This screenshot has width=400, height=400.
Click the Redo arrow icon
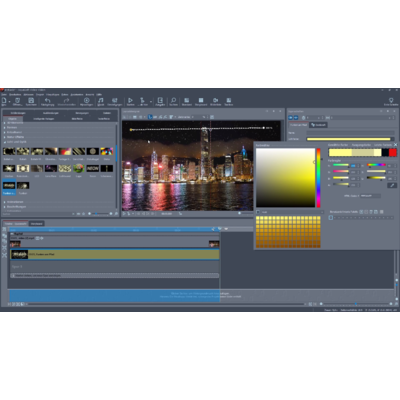coord(66,100)
